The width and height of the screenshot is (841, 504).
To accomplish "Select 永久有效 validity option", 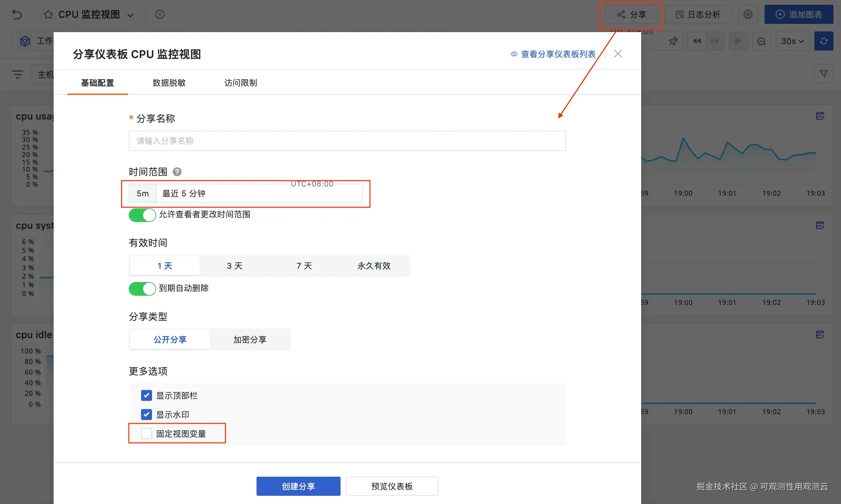I will point(374,266).
